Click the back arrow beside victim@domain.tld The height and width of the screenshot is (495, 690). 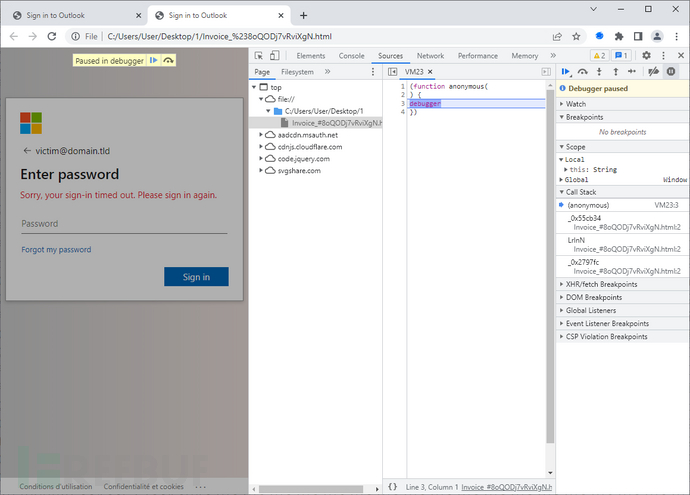[27, 151]
